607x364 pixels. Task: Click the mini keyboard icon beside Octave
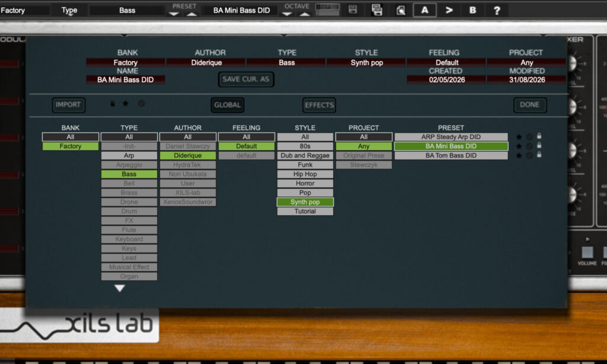point(327,9)
